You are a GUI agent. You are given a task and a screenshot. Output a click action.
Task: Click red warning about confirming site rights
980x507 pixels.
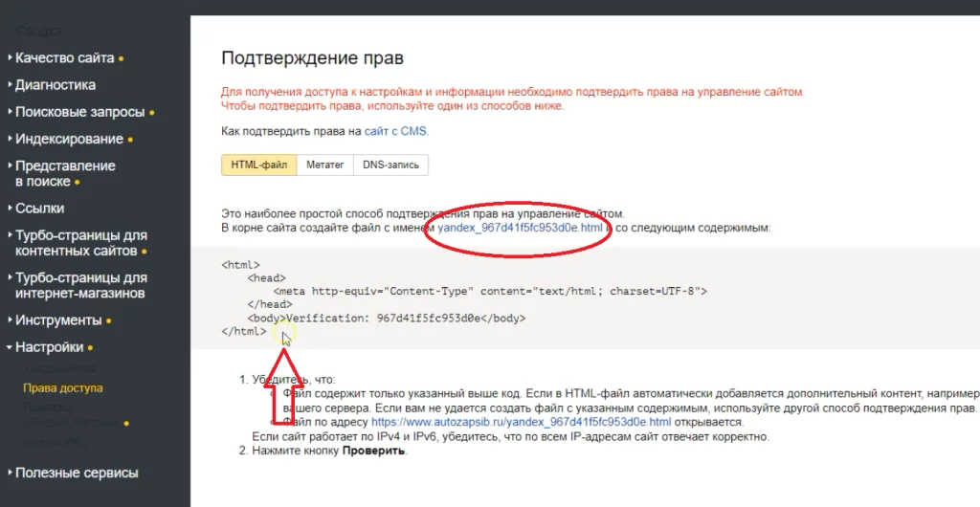pyautogui.click(x=513, y=99)
